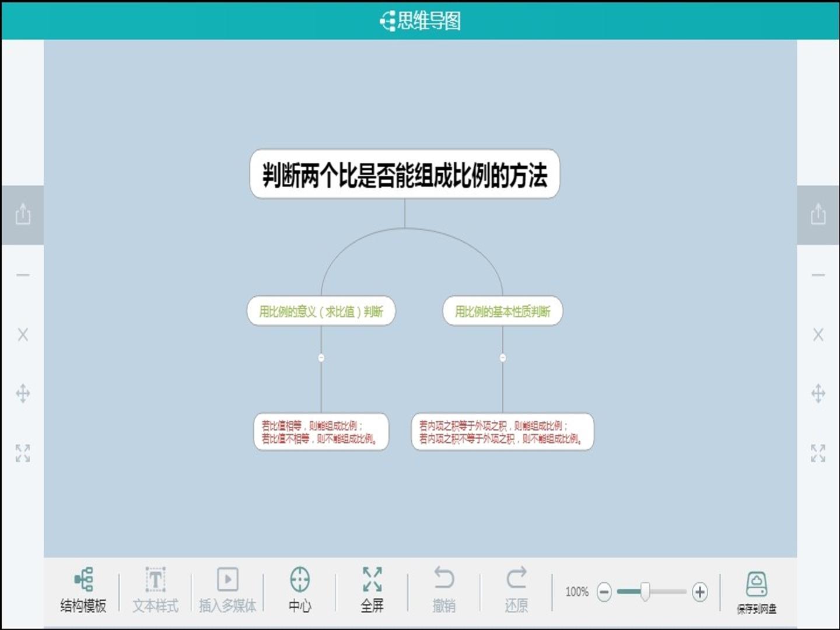Open the 结构模板 structure template tool
Viewport: 840px width, 630px height.
(83, 590)
